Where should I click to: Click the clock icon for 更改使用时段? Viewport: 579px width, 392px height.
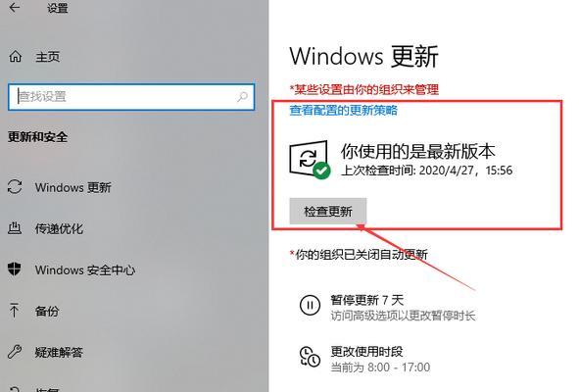310,357
